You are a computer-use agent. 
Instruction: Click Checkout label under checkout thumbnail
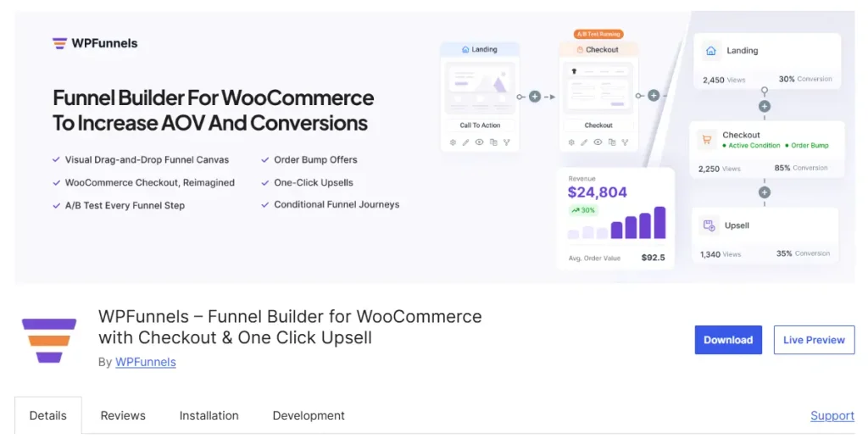click(598, 125)
